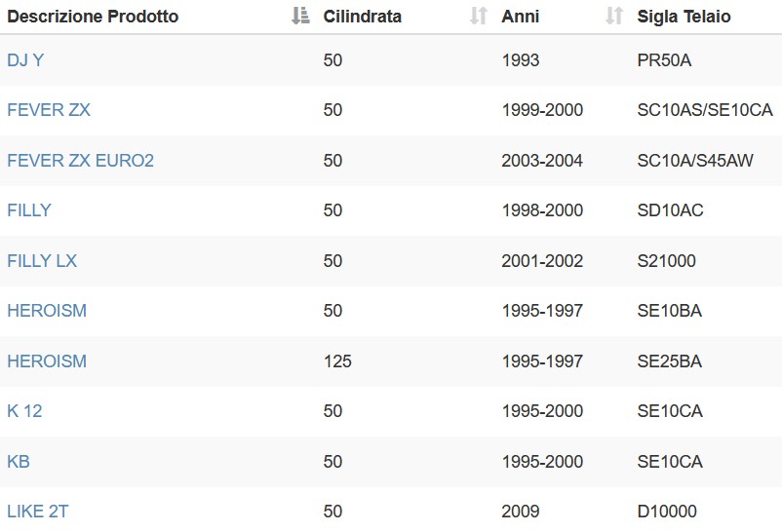Click frame code PR50A cell
Viewport: 782px width, 532px height.
(x=664, y=60)
